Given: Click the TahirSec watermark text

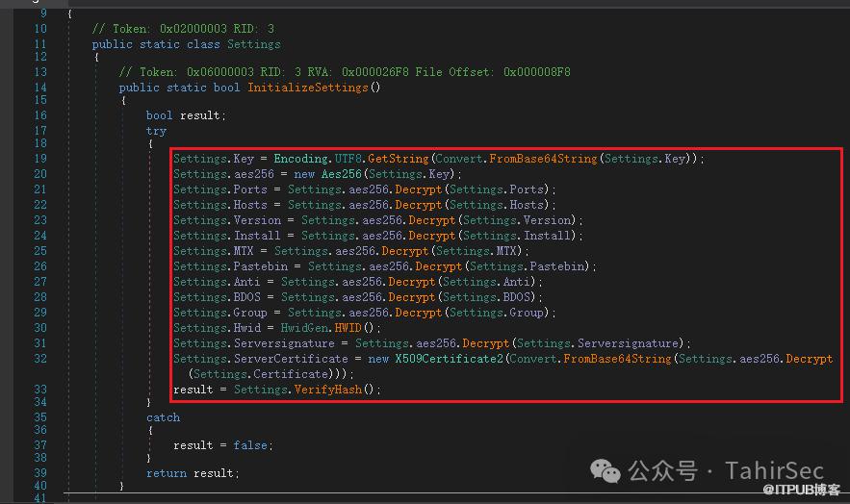Looking at the screenshot, I should coord(774,470).
